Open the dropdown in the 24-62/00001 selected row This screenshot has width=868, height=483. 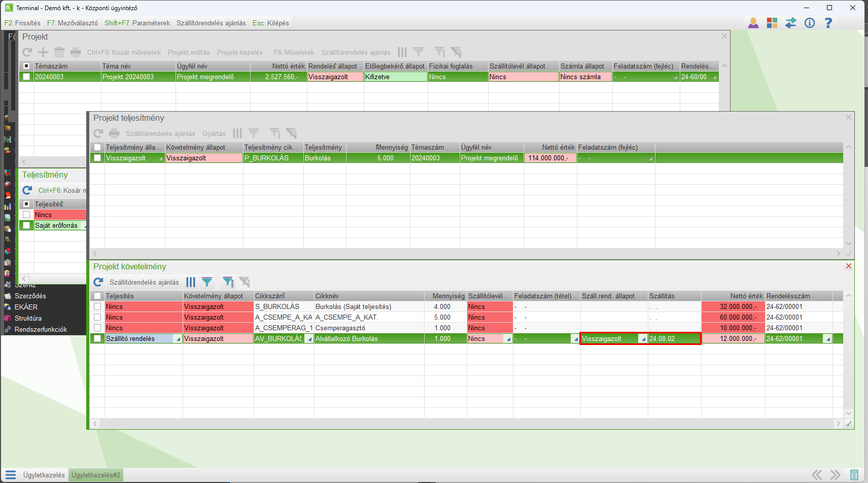pos(827,339)
